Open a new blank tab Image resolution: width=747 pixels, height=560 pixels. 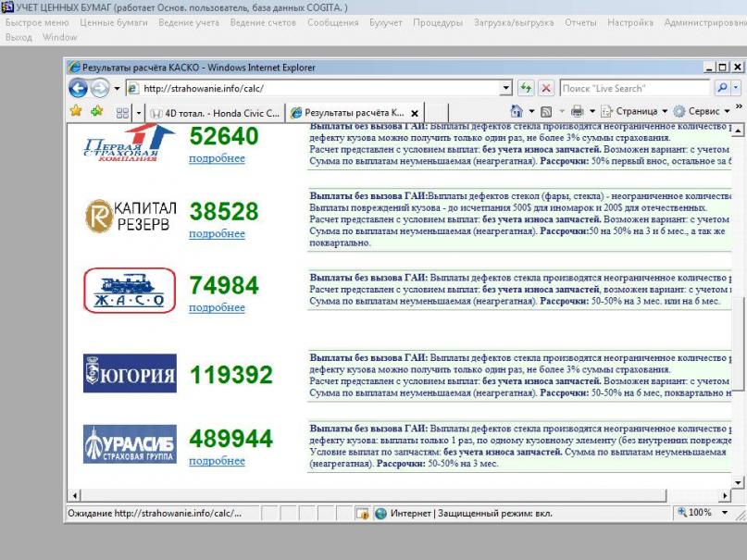click(x=436, y=113)
